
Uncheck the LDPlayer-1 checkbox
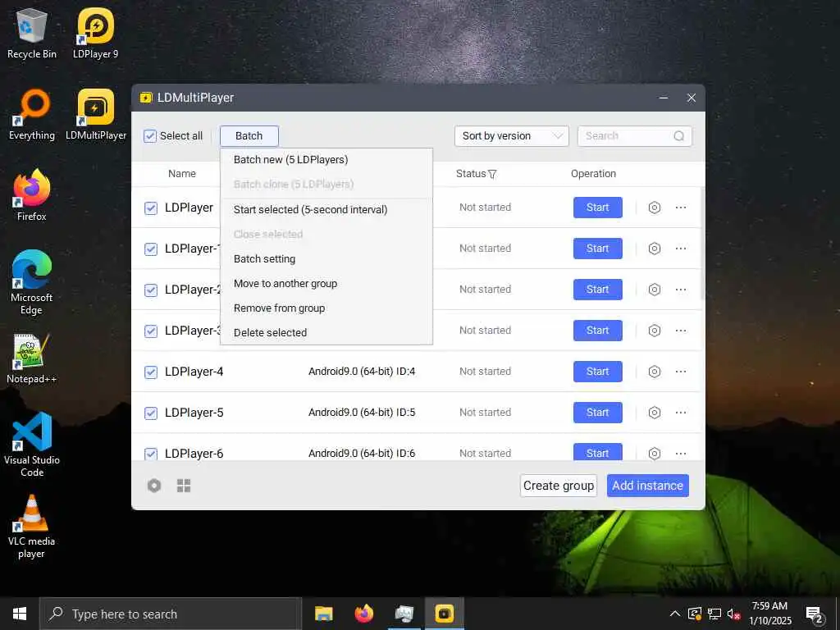(151, 249)
